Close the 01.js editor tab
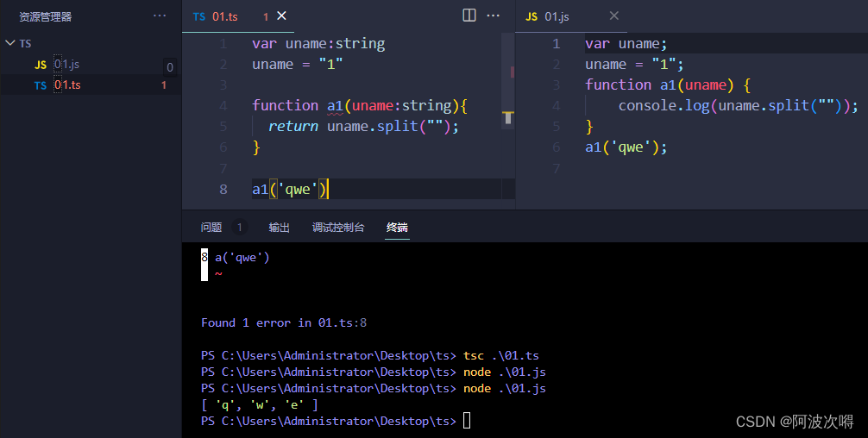Viewport: 868px width, 438px height. [614, 16]
